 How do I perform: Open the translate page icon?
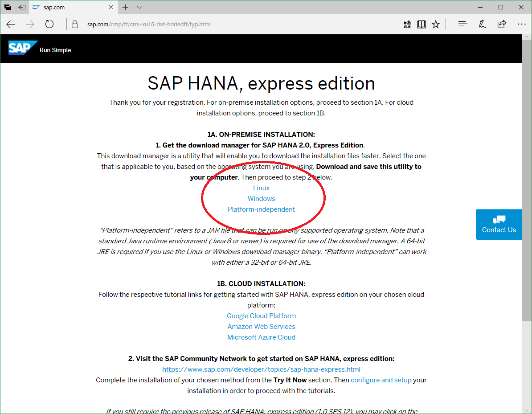click(407, 24)
